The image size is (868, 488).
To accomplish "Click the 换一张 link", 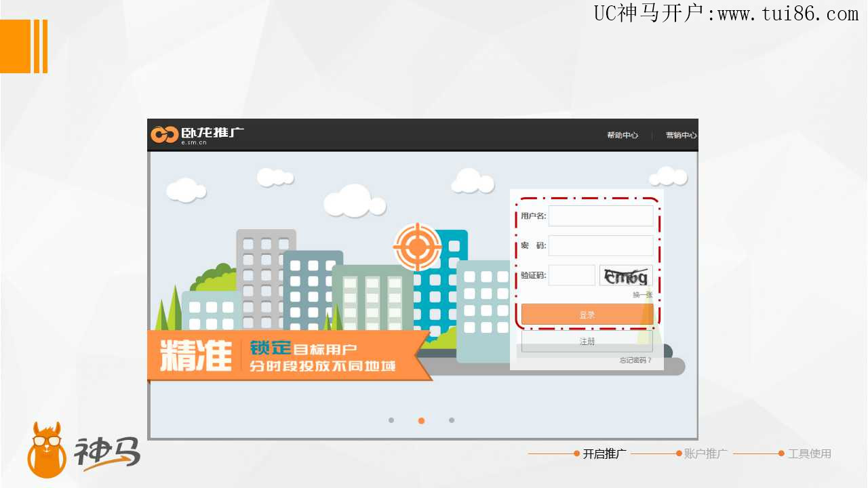I will point(643,295).
